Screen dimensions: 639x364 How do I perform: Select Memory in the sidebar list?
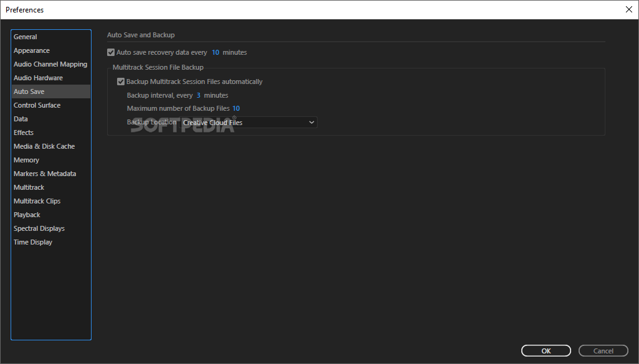tap(51, 160)
